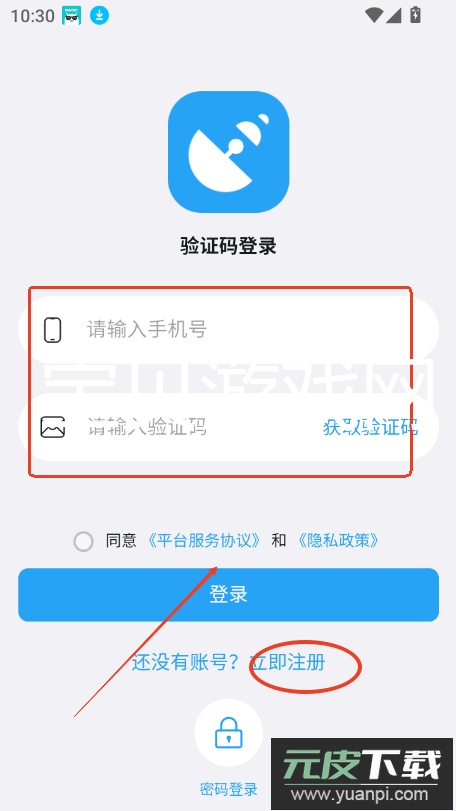Open the 《隐私政策》 link
This screenshot has width=456, height=811.
(x=339, y=540)
